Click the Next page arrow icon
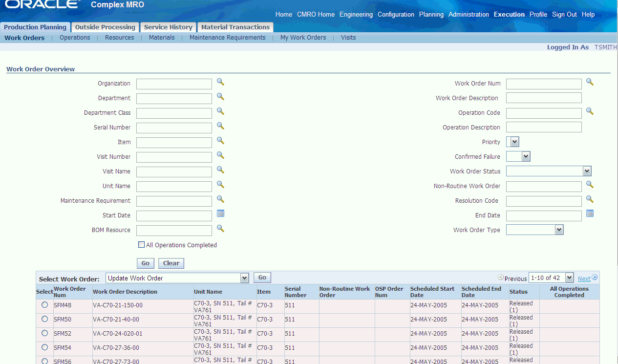This screenshot has height=364, width=618. (x=595, y=278)
